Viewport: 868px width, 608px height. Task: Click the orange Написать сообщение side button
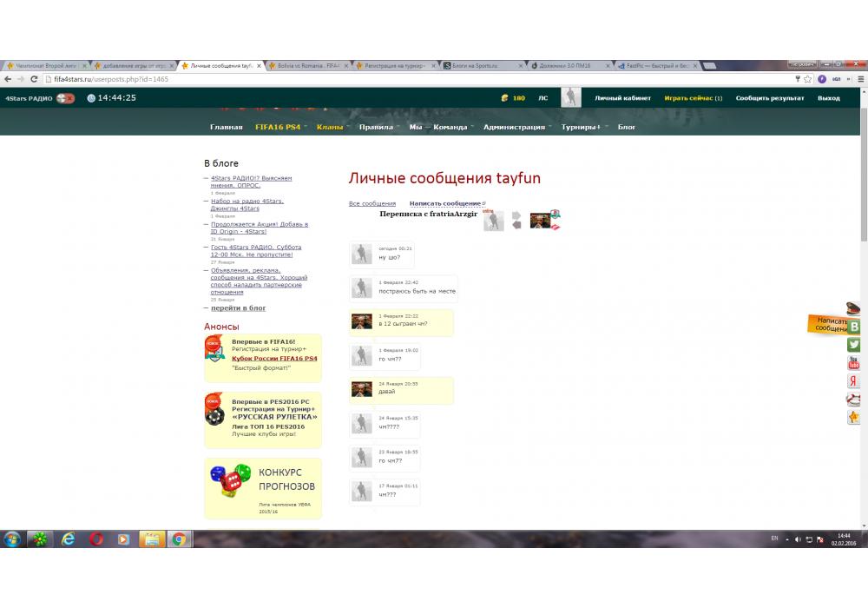(x=831, y=325)
